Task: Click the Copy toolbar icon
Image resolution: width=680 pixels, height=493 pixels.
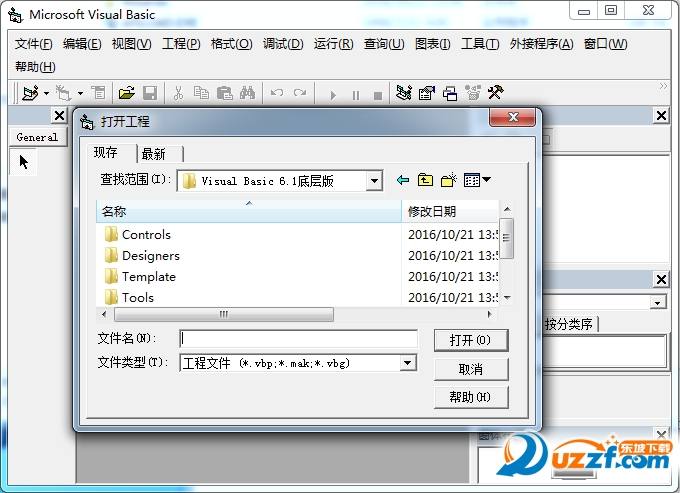Action: [x=201, y=93]
